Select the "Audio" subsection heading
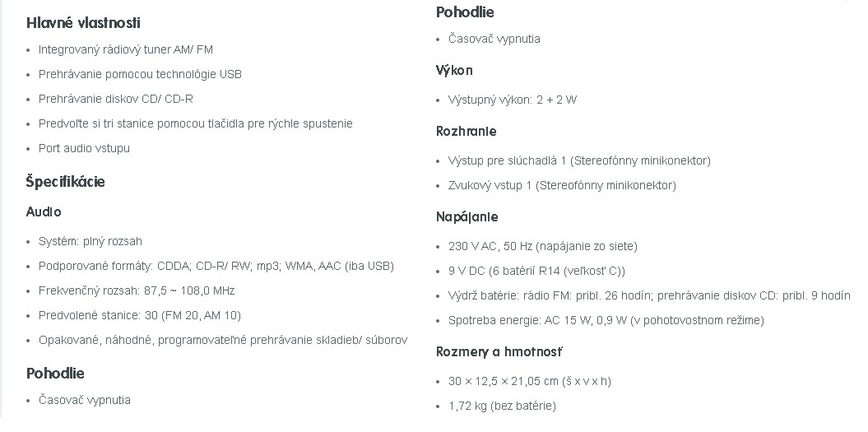This screenshot has width=868, height=432. click(44, 212)
